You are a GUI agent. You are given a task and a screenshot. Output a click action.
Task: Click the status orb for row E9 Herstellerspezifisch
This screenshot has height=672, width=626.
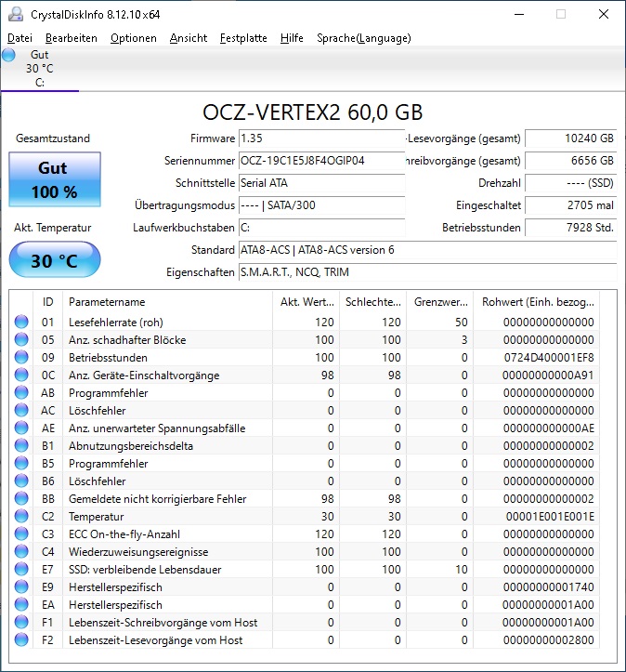pyautogui.click(x=21, y=586)
